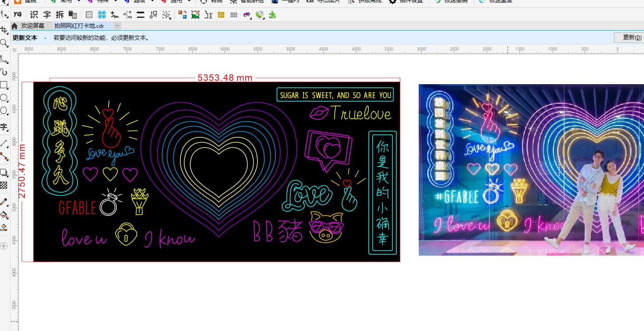Click the home icon on welcome tab

pos(14,26)
